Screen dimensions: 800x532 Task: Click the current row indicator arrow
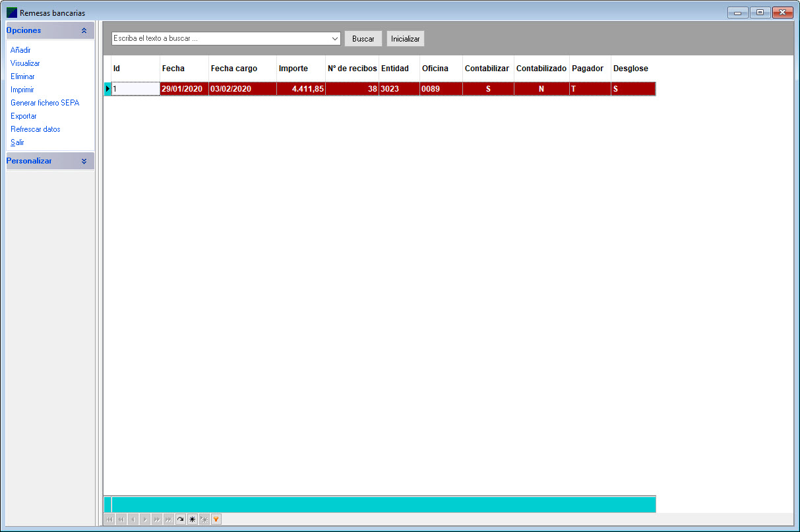pyautogui.click(x=108, y=88)
